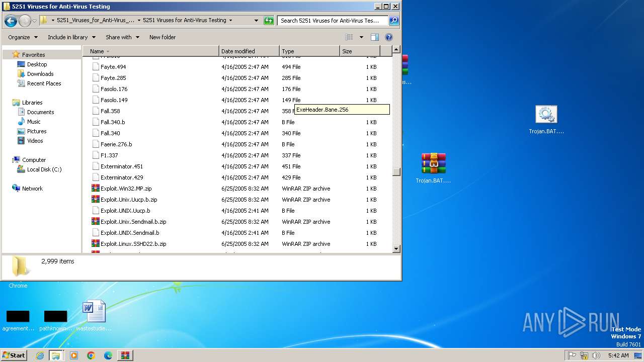Click the Action Center flag tray icon
The width and height of the screenshot is (644, 362).
click(572, 355)
